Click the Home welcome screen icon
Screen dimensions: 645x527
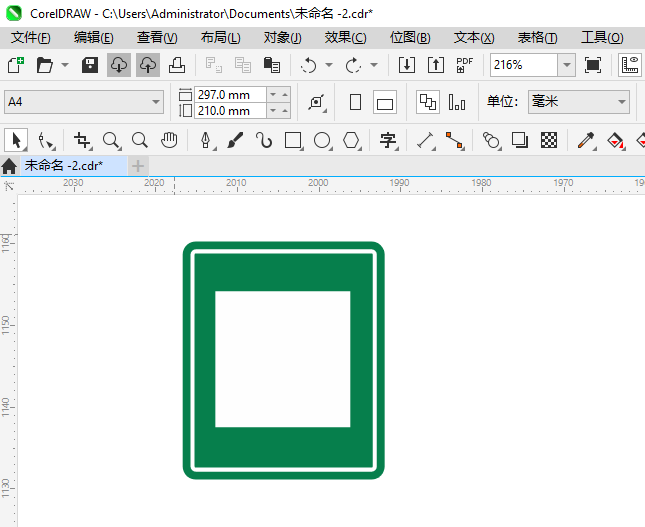click(9, 166)
